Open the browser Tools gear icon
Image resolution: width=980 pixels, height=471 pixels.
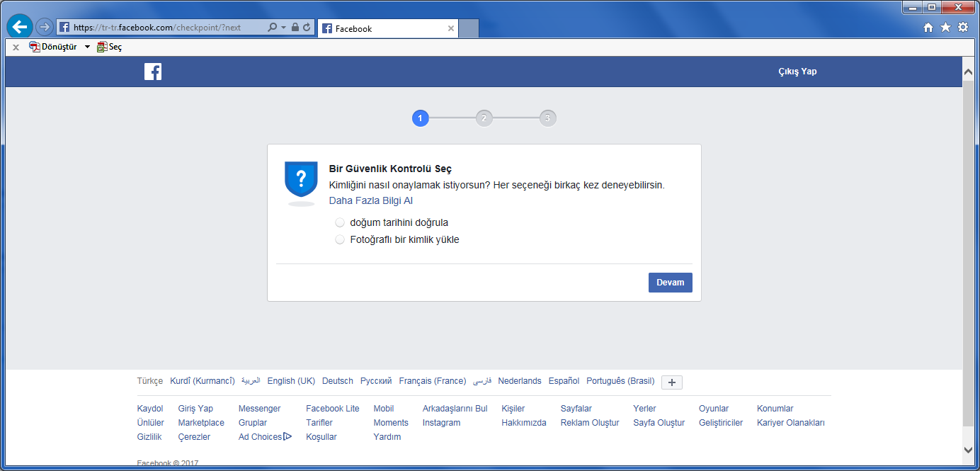pos(963,28)
